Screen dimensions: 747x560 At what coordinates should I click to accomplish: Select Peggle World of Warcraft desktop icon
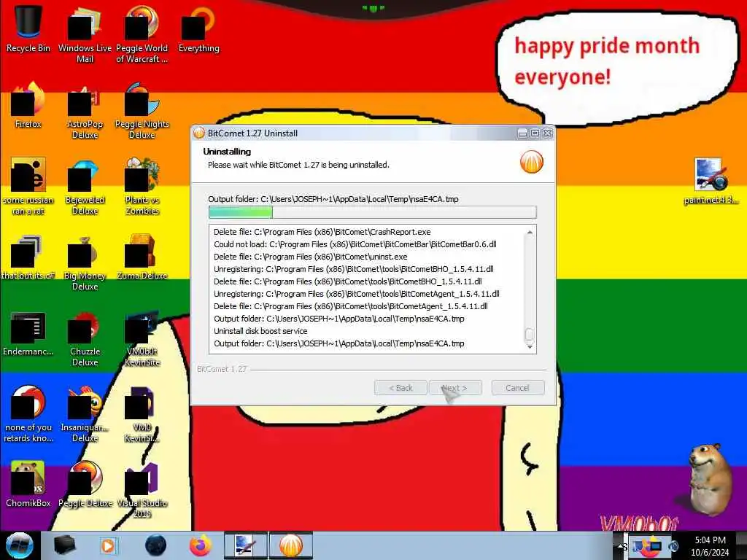(142, 34)
